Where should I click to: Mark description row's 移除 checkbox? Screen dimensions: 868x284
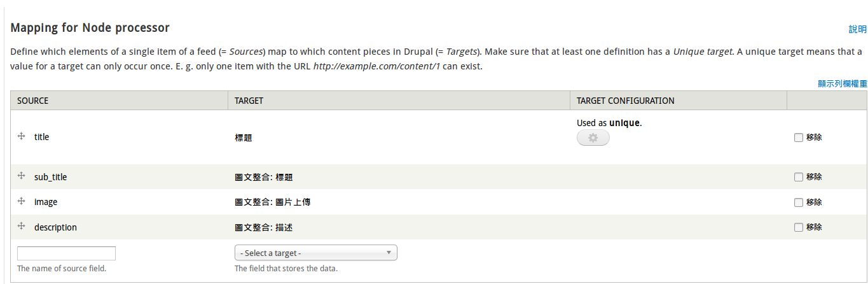[x=799, y=227]
